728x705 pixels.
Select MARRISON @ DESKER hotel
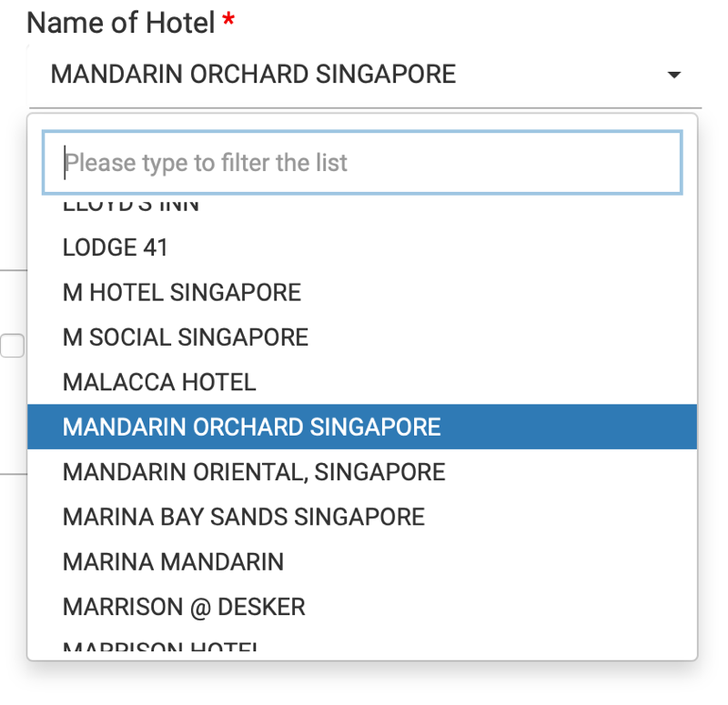(x=362, y=607)
